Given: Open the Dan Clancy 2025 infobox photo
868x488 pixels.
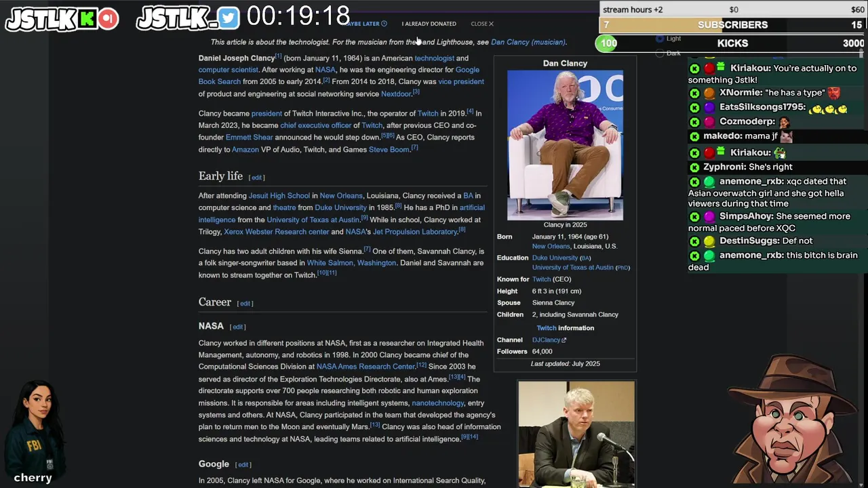Looking at the screenshot, I should coord(565,145).
